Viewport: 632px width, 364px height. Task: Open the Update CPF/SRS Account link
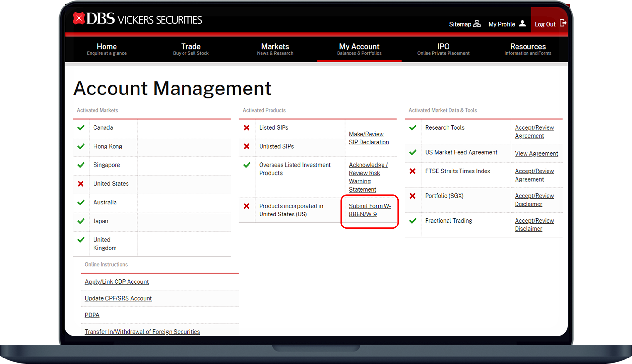click(x=118, y=298)
